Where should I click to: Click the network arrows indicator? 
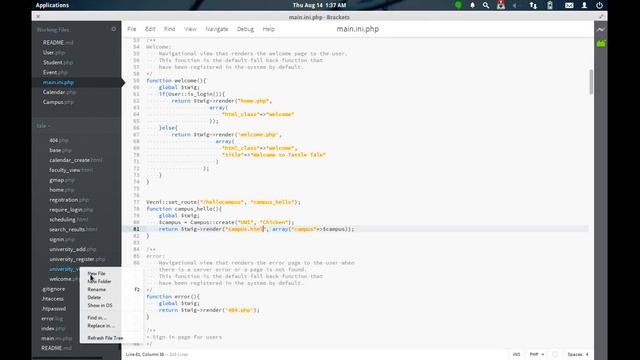point(533,5)
